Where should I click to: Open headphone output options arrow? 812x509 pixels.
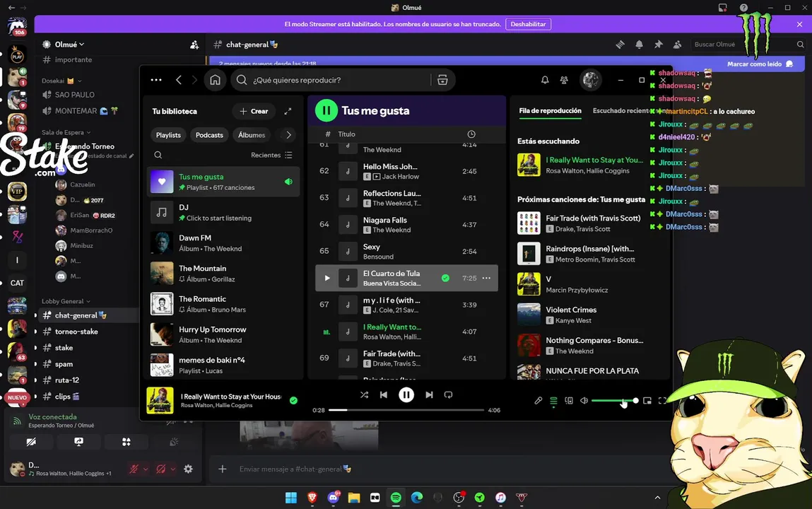point(173,469)
